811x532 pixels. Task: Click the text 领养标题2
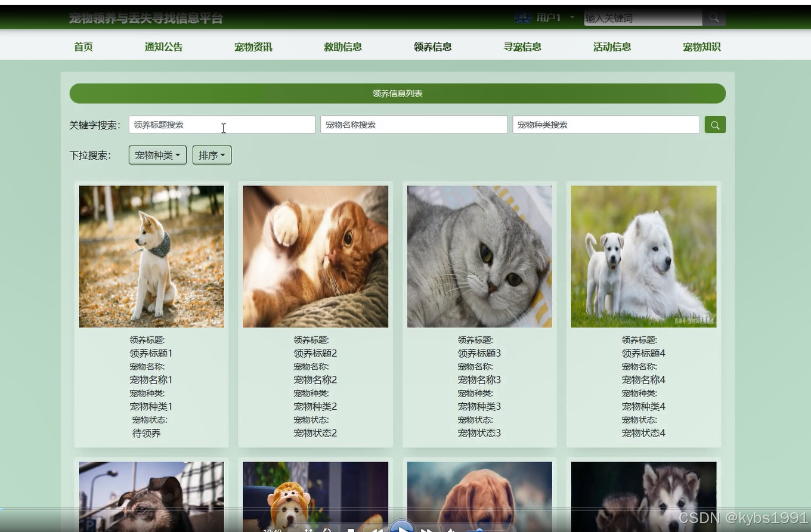click(x=315, y=353)
